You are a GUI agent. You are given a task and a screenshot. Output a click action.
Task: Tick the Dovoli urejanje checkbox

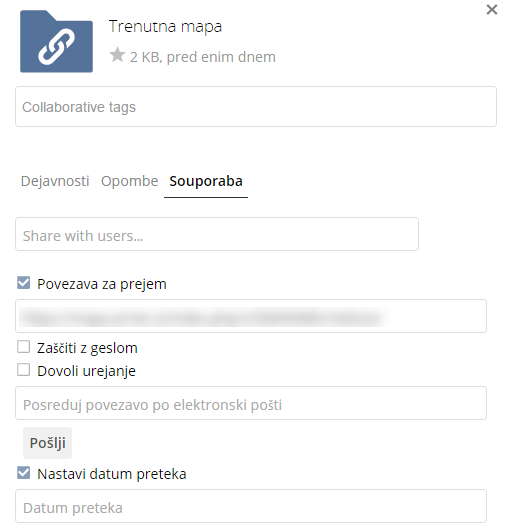point(23,370)
